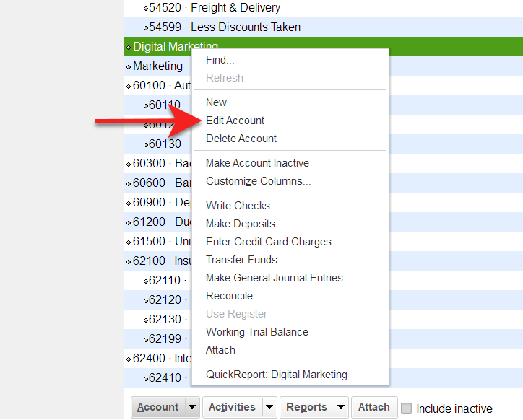The height and width of the screenshot is (420, 523).
Task: Select sub-account row 62120
Action: coord(157,300)
